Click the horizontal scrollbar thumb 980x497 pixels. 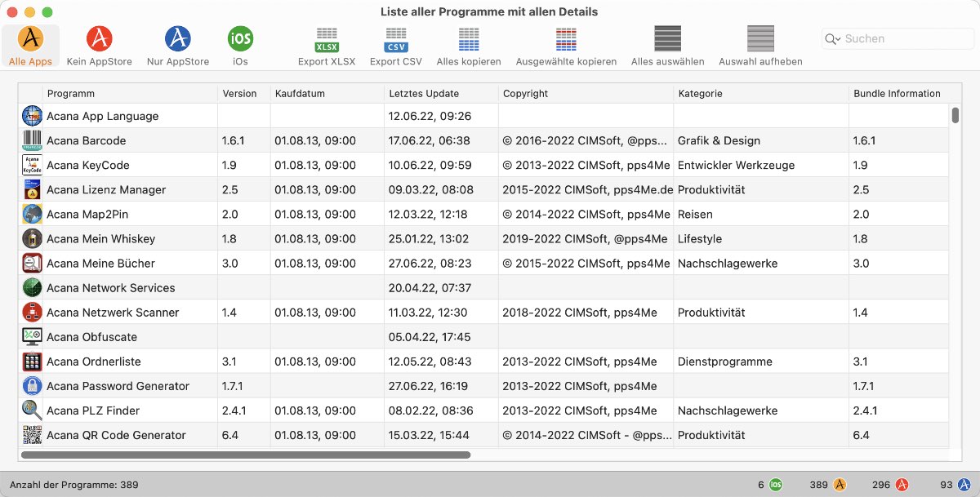coord(246,455)
